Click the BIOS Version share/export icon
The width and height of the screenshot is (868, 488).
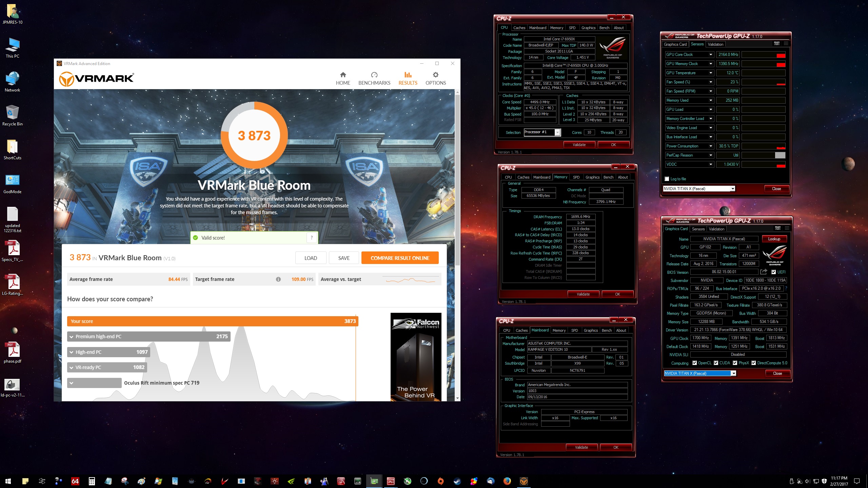tap(764, 272)
